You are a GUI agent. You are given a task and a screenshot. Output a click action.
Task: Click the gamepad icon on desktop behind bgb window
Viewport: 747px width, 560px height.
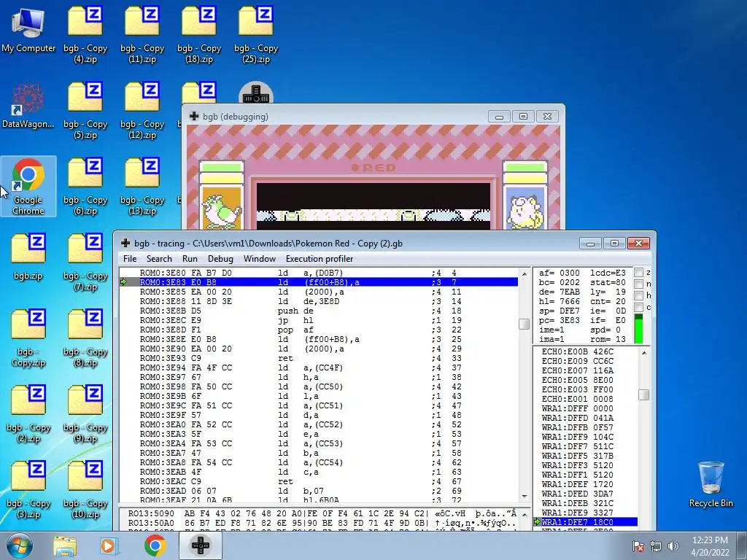pos(256,93)
